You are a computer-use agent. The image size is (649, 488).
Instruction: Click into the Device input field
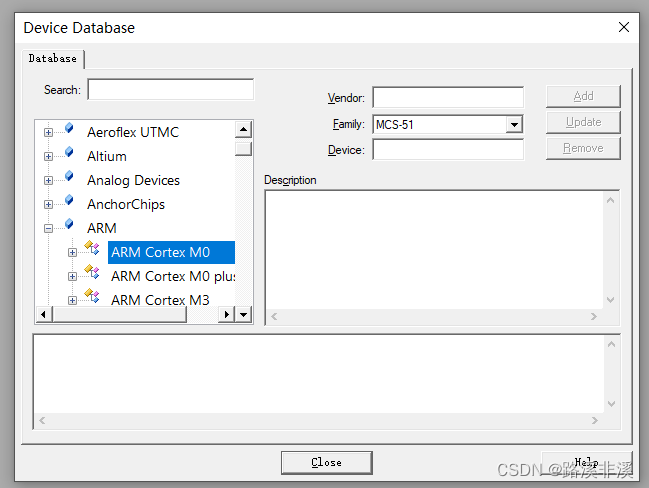point(448,149)
